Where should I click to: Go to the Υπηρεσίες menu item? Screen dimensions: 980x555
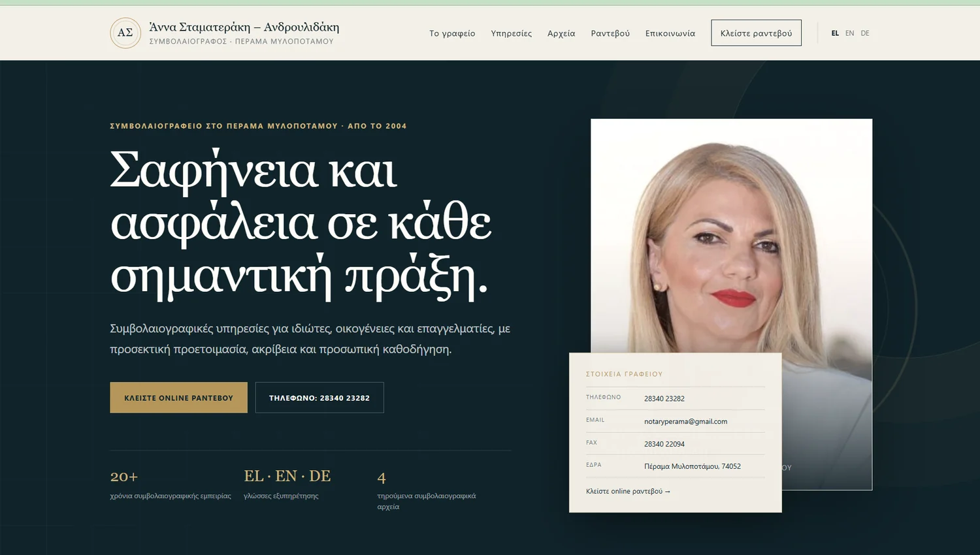[x=512, y=33]
